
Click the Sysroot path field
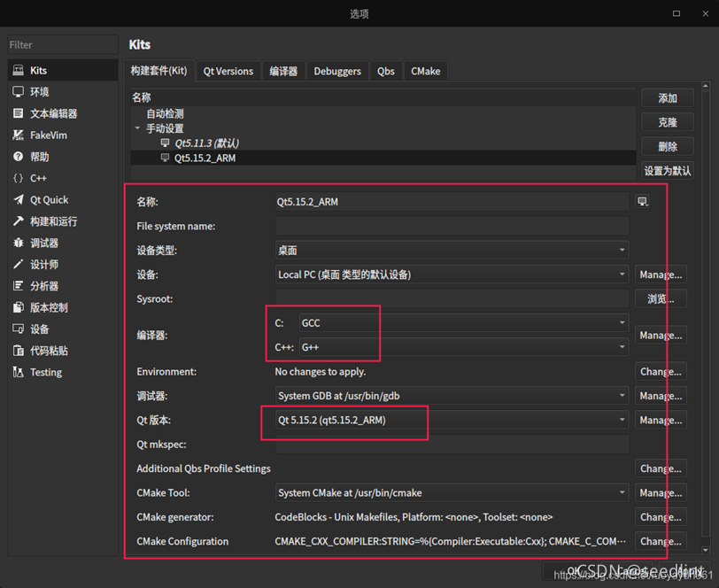452,298
